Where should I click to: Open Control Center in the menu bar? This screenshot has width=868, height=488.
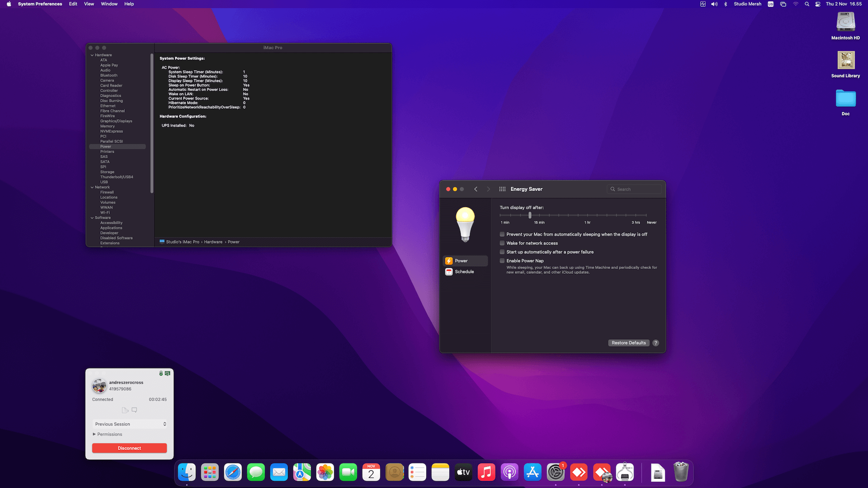(x=818, y=4)
